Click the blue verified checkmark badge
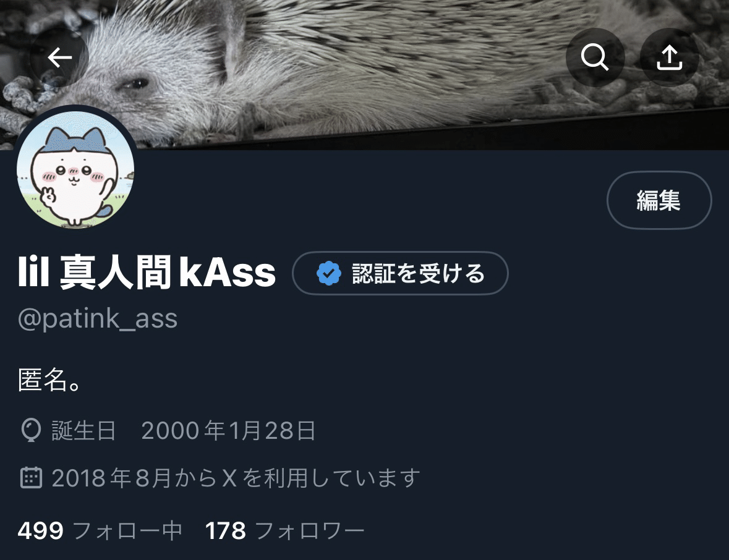729x560 pixels. point(329,273)
